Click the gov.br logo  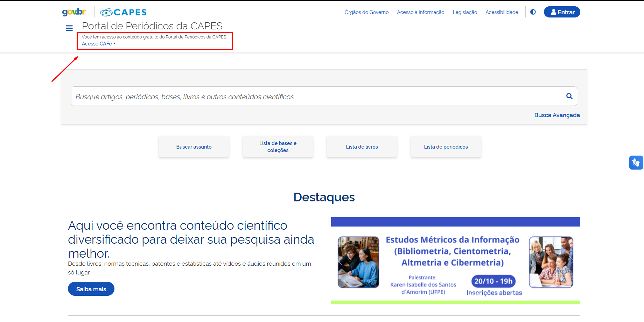[x=74, y=12]
